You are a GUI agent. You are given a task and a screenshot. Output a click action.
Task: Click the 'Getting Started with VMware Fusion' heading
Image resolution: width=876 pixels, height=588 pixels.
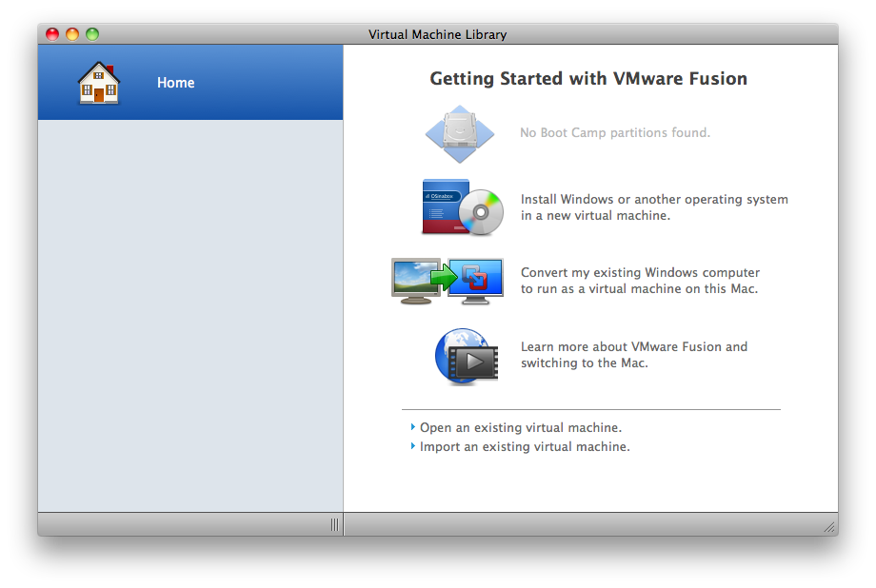tap(588, 79)
